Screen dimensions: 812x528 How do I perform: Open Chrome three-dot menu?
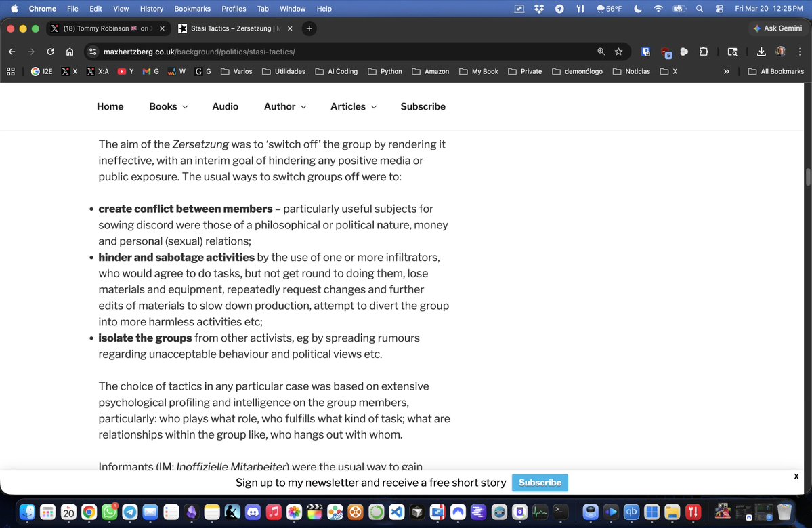tap(800, 52)
